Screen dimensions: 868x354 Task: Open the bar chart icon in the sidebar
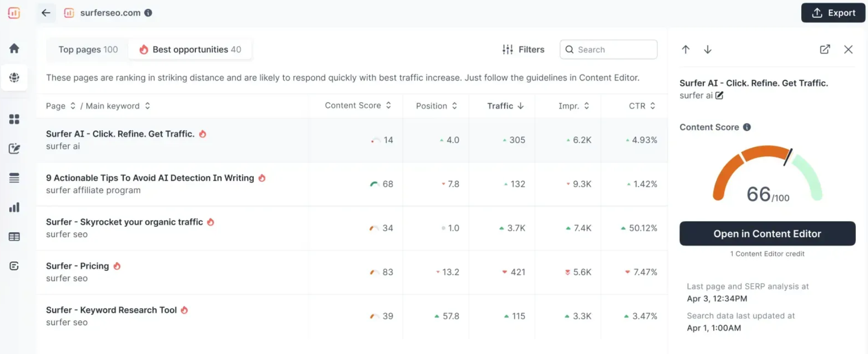pyautogui.click(x=14, y=207)
